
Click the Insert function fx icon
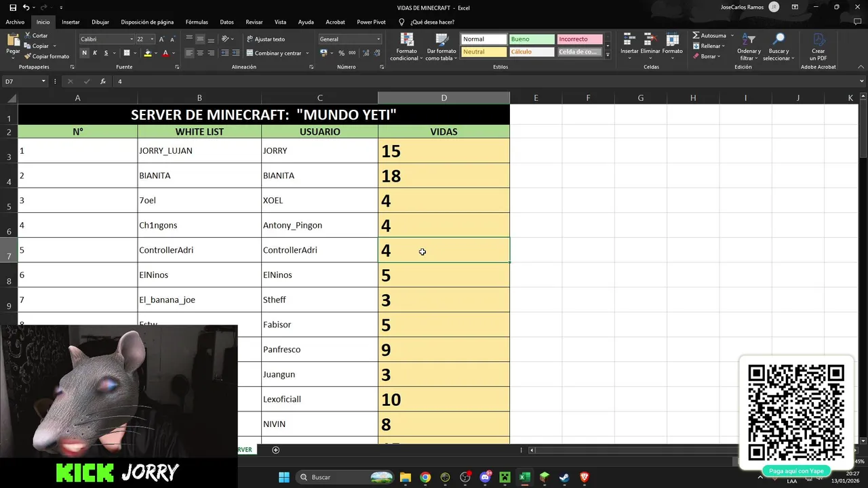point(103,81)
